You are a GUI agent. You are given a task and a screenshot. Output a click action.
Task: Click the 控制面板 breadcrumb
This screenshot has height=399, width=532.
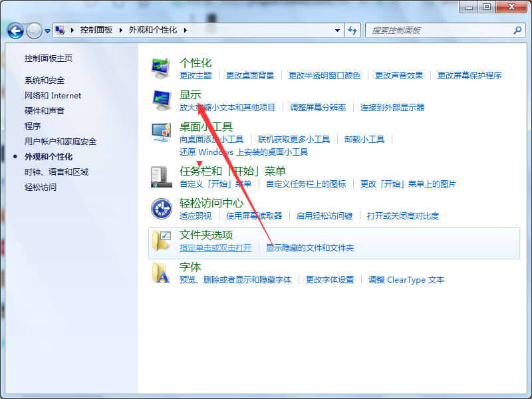pos(96,30)
